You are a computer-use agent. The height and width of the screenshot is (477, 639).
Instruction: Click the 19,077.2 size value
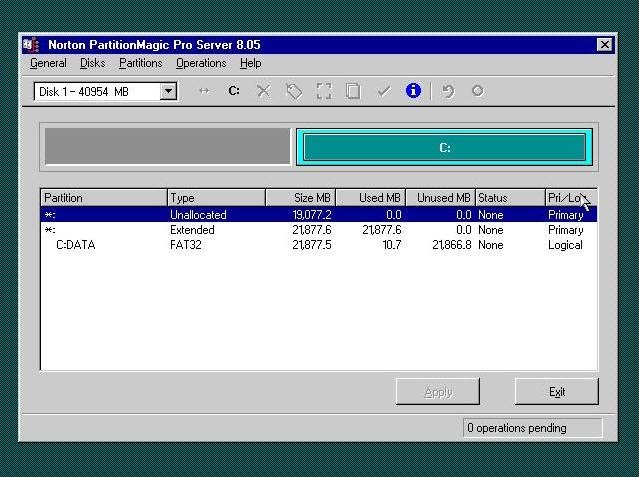[x=312, y=214]
